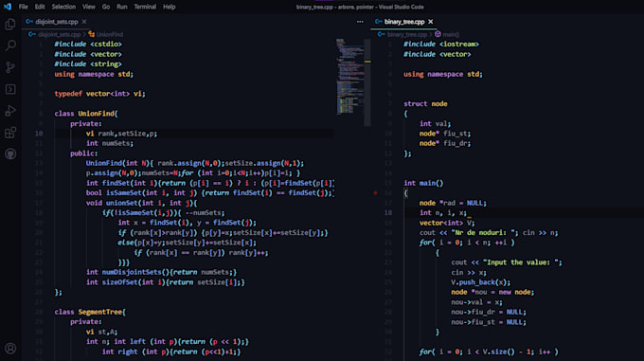The image size is (644, 361).
Task: Open the Go menu
Action: tap(106, 7)
